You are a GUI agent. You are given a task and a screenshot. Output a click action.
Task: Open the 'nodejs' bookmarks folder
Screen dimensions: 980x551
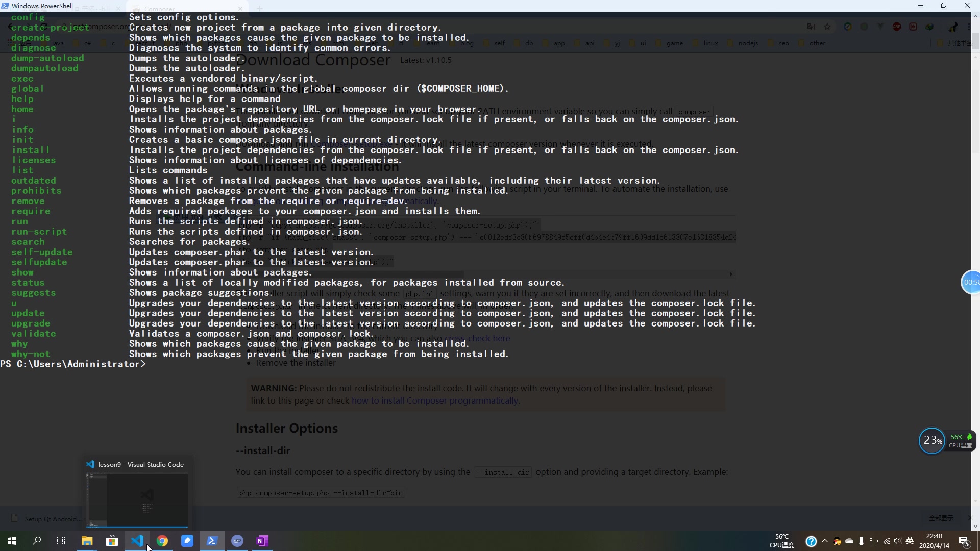[743, 43]
